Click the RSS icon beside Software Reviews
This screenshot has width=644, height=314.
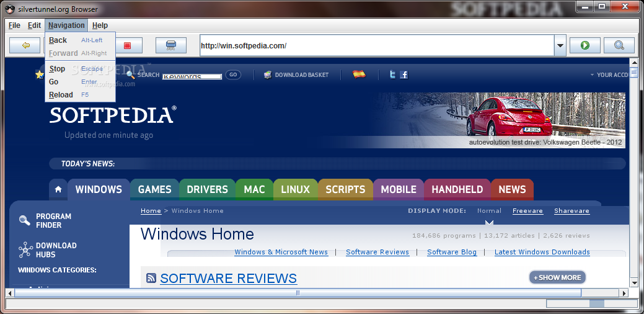tap(151, 278)
